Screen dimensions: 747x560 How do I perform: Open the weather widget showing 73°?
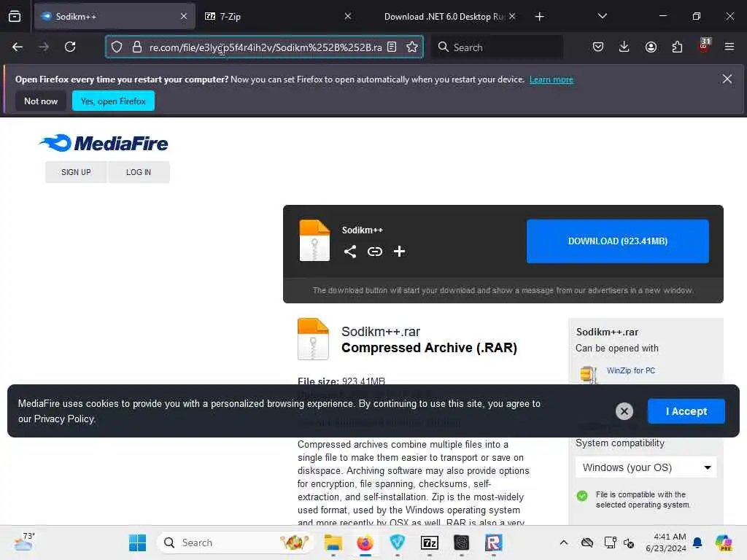(x=25, y=542)
